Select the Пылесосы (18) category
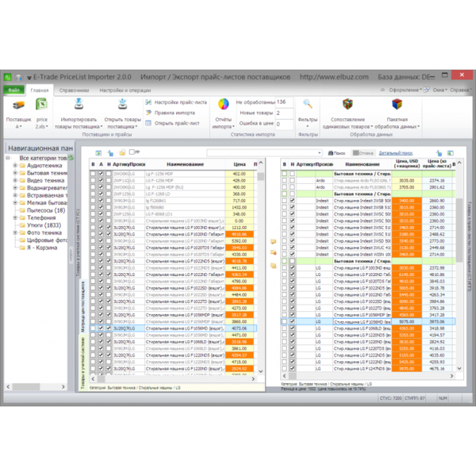This screenshot has width=476, height=476. point(46,210)
